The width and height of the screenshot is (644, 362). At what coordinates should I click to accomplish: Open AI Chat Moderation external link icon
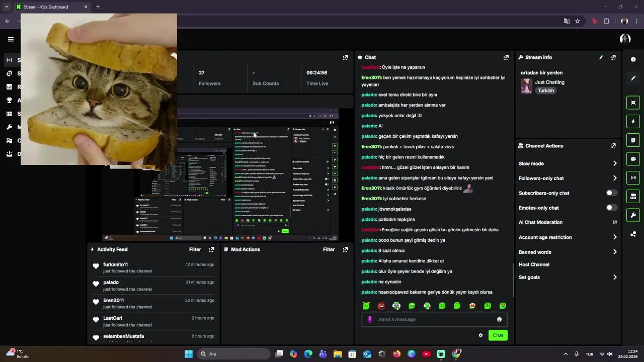[615, 222]
